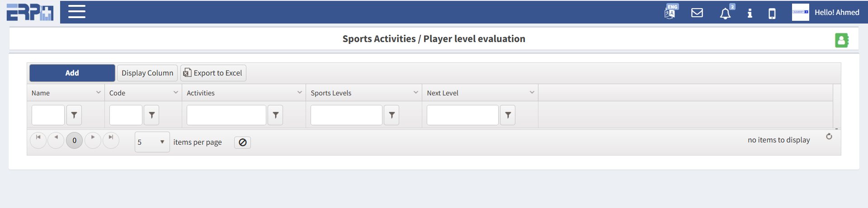Click the information icon in header
868x208 pixels.
[x=750, y=13]
